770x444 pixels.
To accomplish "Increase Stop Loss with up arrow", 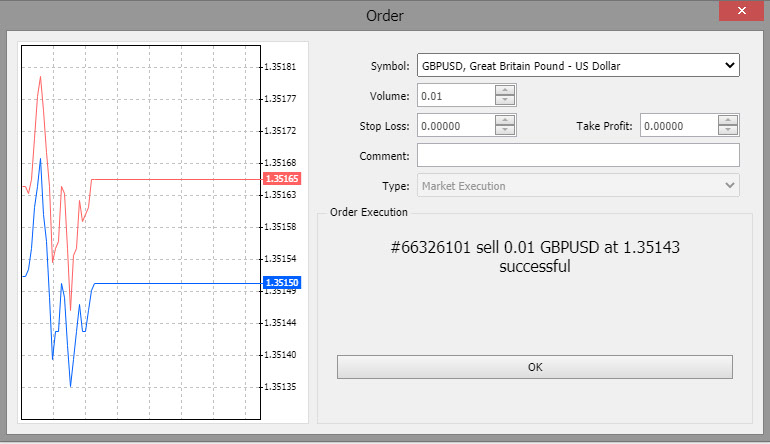I will [x=505, y=120].
